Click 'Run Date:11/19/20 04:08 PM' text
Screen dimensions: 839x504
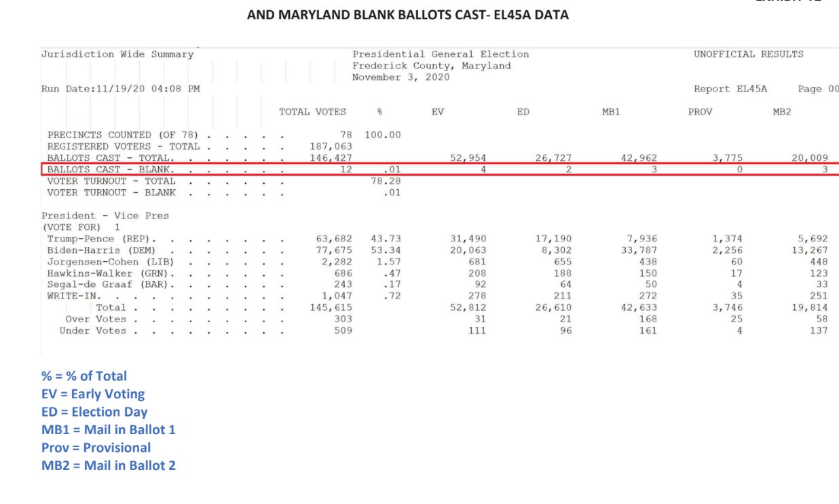pyautogui.click(x=121, y=89)
